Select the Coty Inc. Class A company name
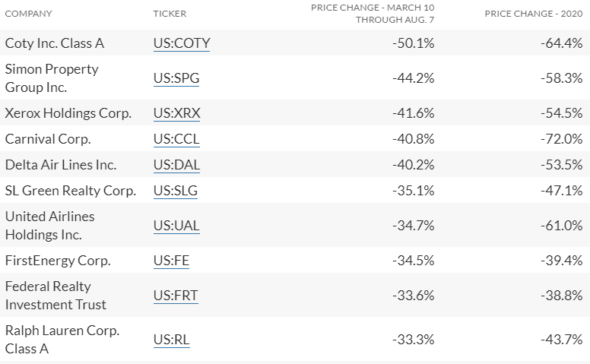 click(54, 43)
